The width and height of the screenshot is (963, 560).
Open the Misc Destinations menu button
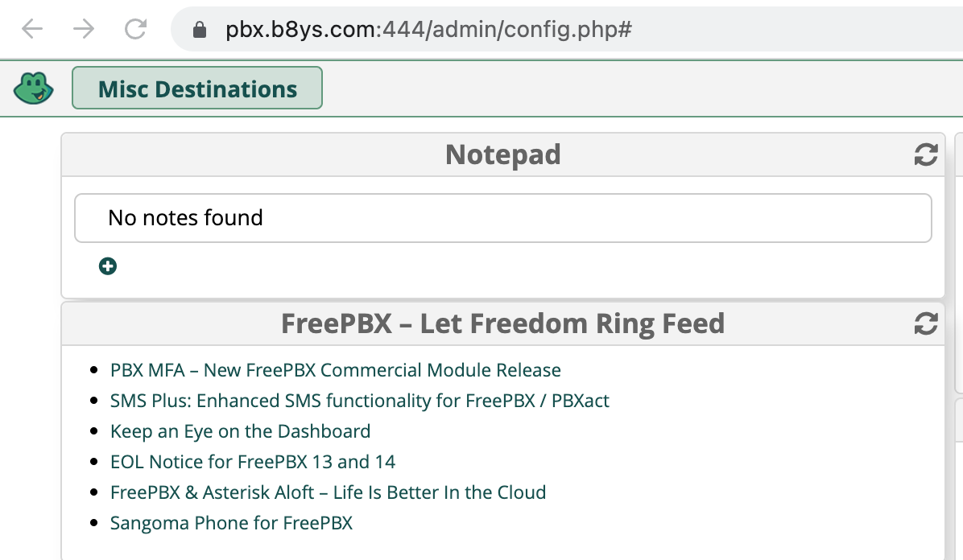coord(197,89)
